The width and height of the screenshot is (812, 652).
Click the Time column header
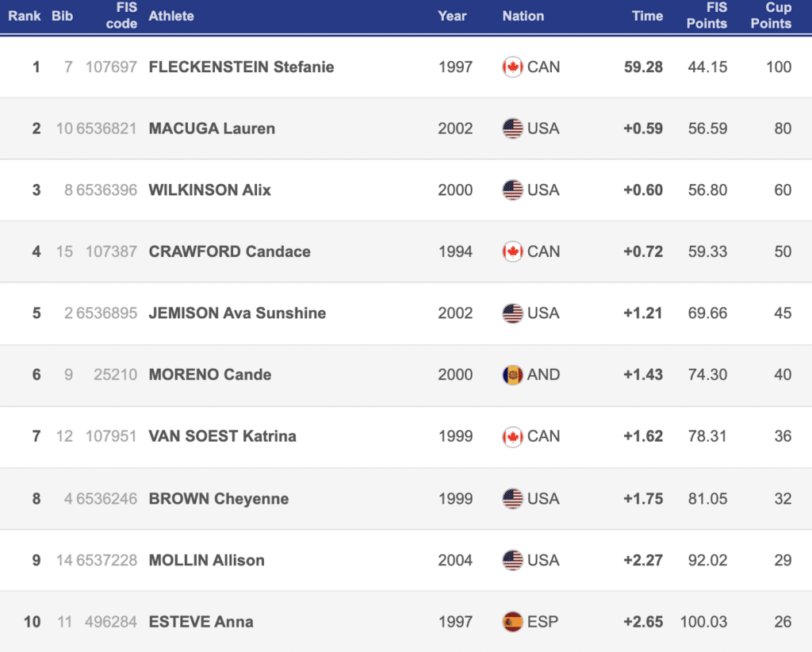[647, 16]
